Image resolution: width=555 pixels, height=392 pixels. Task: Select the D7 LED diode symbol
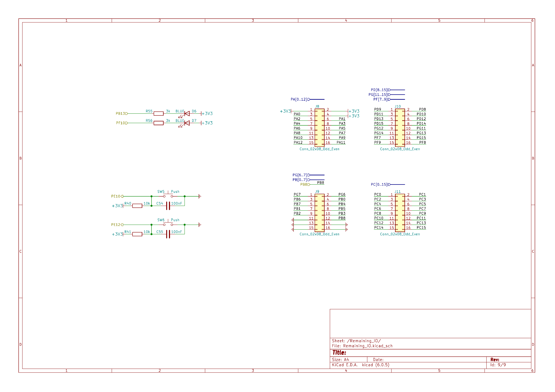point(187,123)
